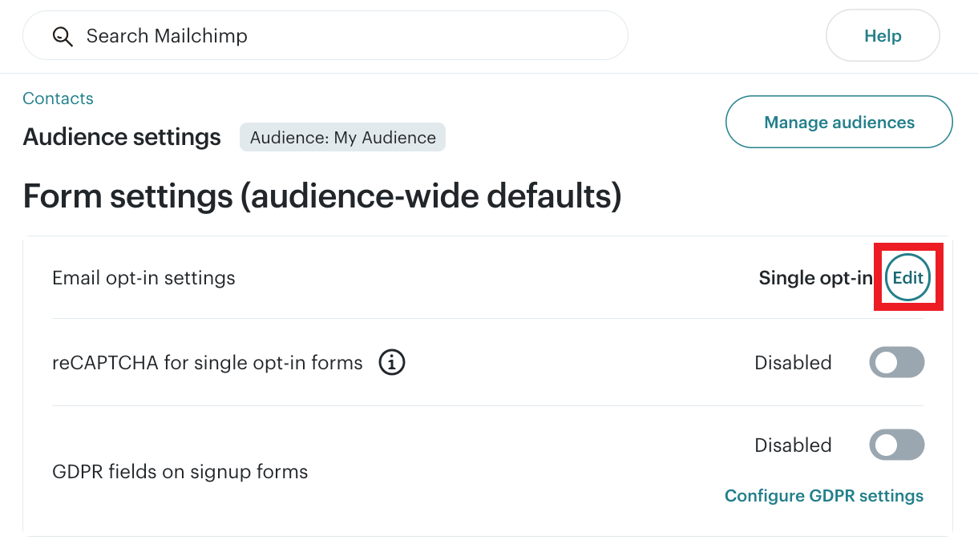
Task: Click the Audience settings heading
Action: [x=122, y=137]
